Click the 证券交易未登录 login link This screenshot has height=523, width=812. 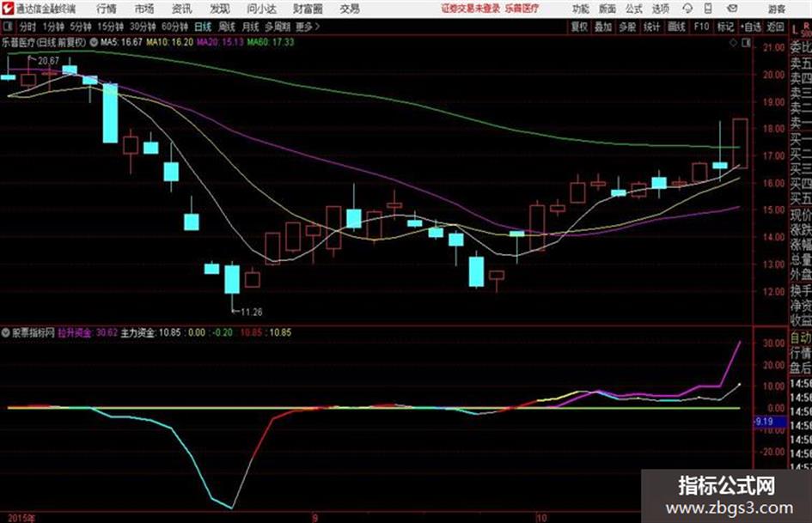pyautogui.click(x=470, y=9)
